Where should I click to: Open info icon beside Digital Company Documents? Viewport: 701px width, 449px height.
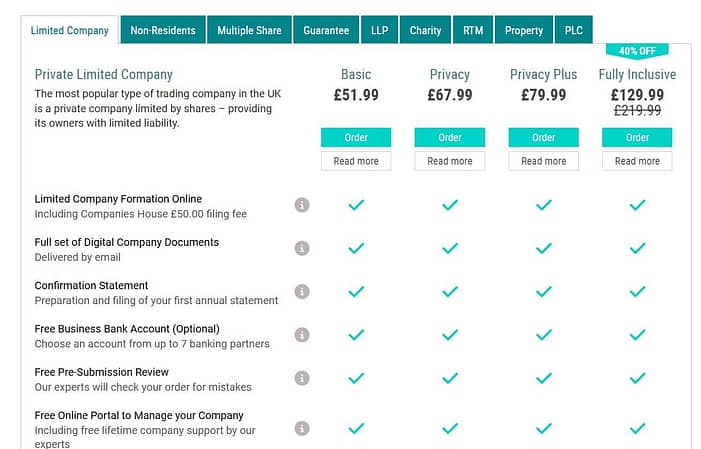click(x=302, y=248)
